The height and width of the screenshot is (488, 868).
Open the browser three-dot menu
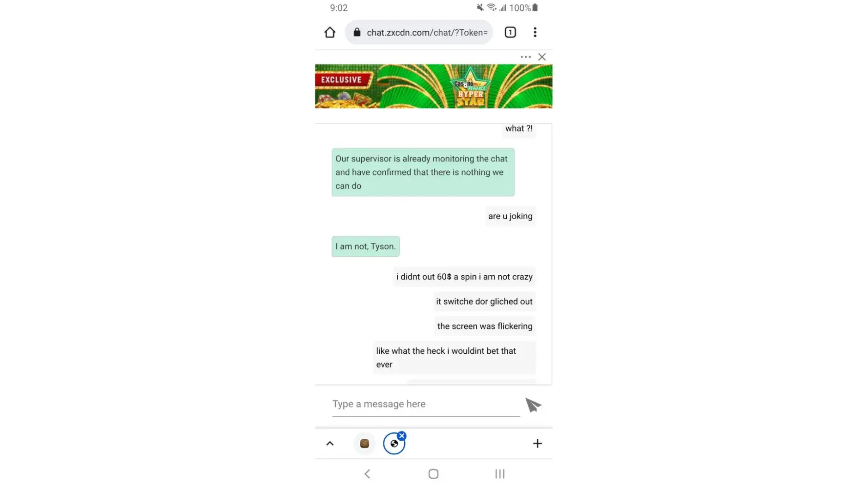535,32
